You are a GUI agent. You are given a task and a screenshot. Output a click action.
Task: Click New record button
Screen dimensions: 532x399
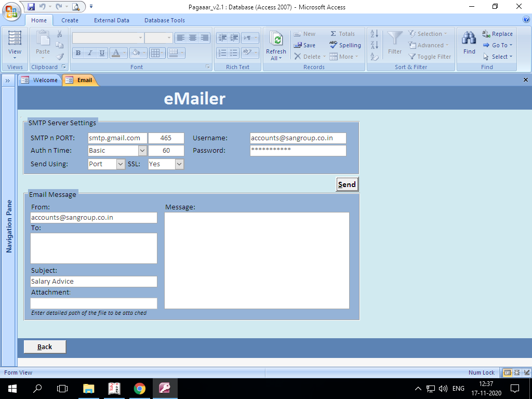click(x=304, y=34)
